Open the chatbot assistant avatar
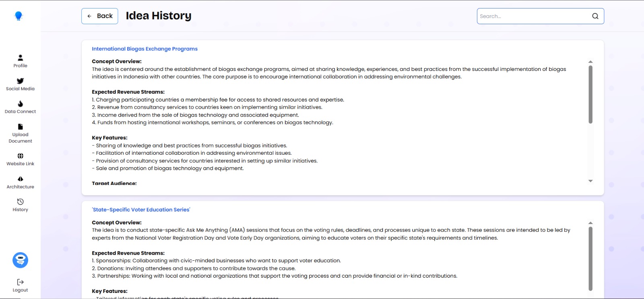Image resolution: width=644 pixels, height=299 pixels. [x=21, y=260]
